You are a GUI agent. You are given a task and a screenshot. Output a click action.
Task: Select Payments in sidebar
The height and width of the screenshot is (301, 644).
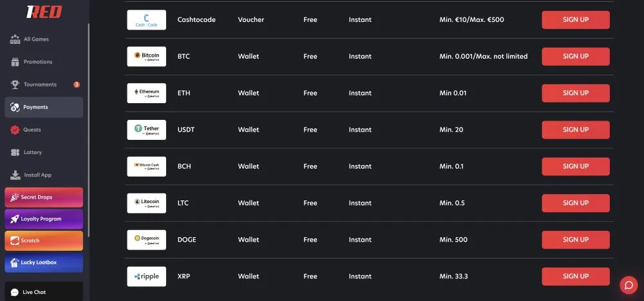44,108
